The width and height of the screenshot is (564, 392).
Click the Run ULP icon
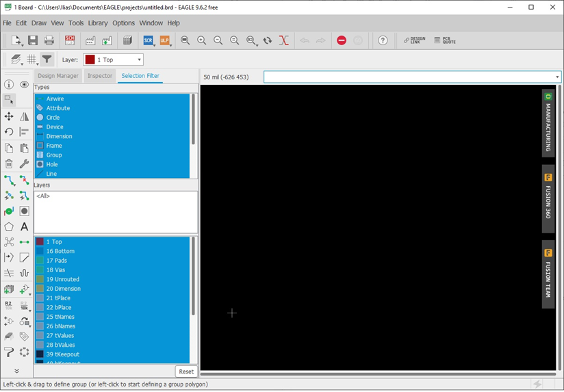pyautogui.click(x=164, y=41)
